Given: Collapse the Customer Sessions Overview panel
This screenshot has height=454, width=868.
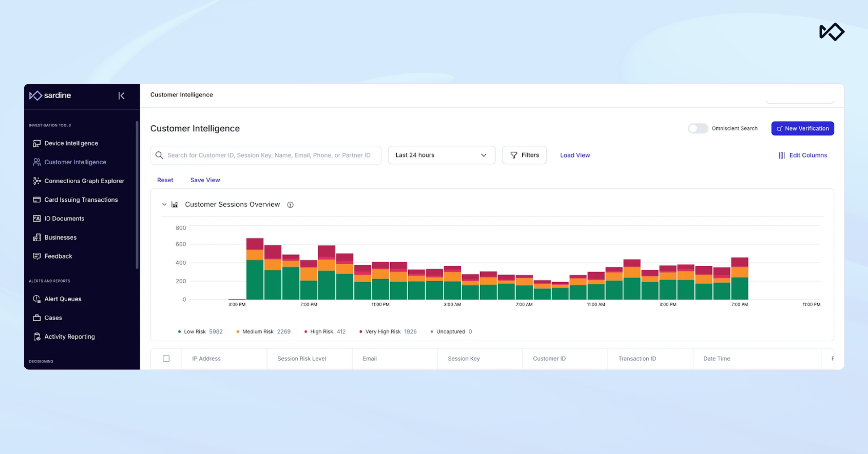Looking at the screenshot, I should point(164,205).
